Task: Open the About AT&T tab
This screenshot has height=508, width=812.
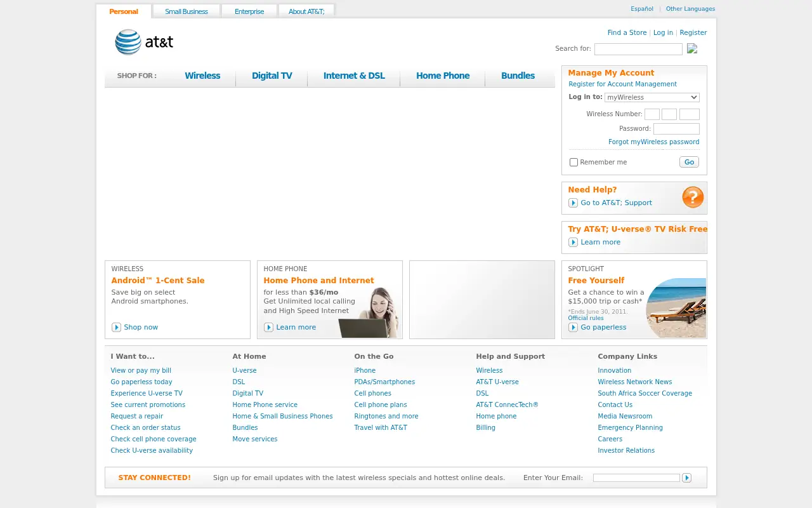Action: tap(306, 11)
